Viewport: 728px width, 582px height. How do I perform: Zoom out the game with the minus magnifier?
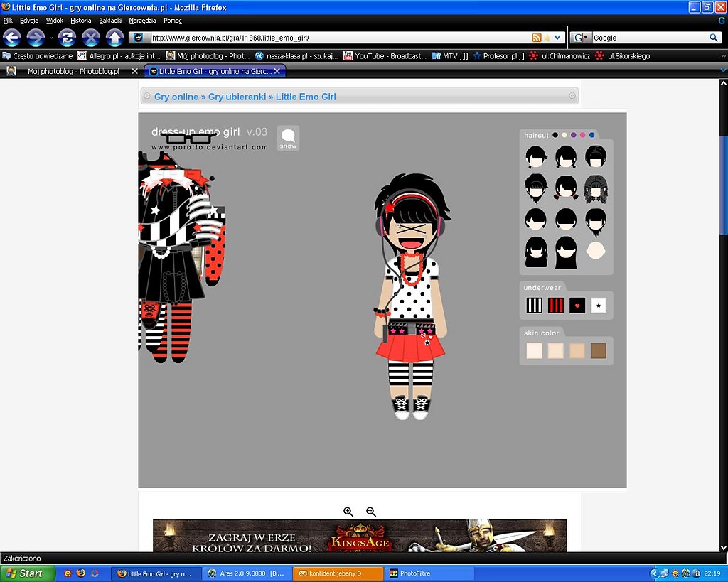coord(371,512)
